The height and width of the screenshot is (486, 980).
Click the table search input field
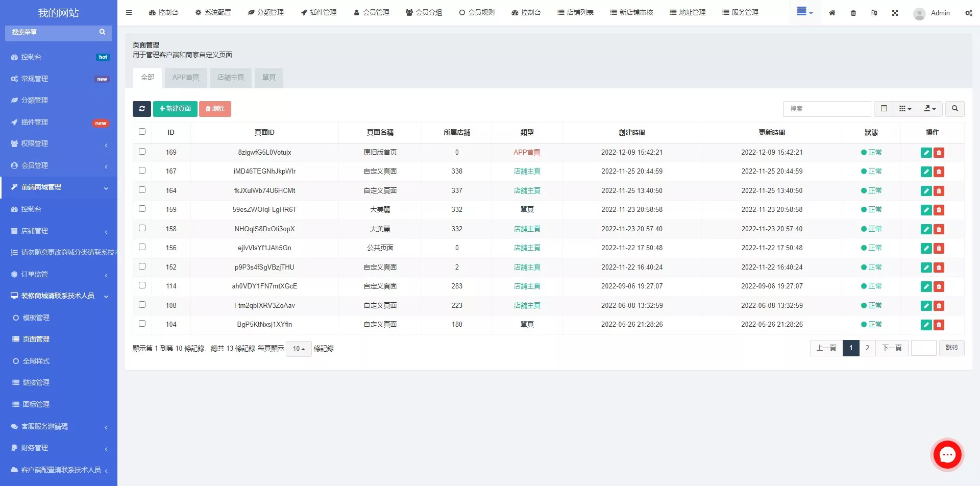827,109
